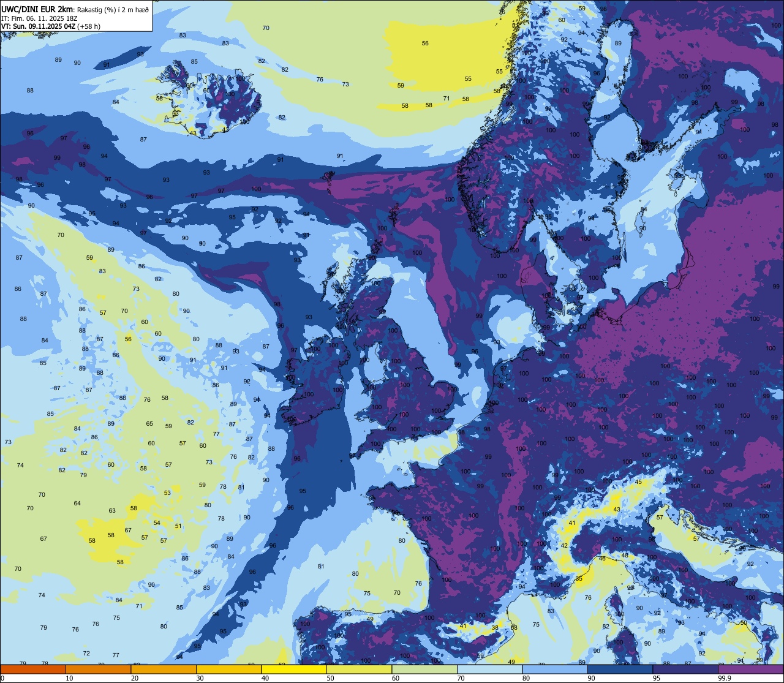Click the red-orange legend swatch below 10

click(x=33, y=669)
